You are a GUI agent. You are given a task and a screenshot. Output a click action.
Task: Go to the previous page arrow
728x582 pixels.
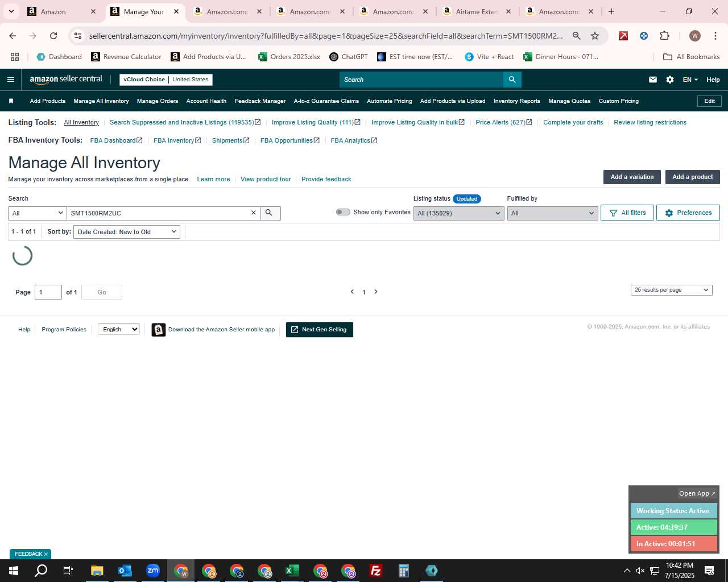(352, 292)
